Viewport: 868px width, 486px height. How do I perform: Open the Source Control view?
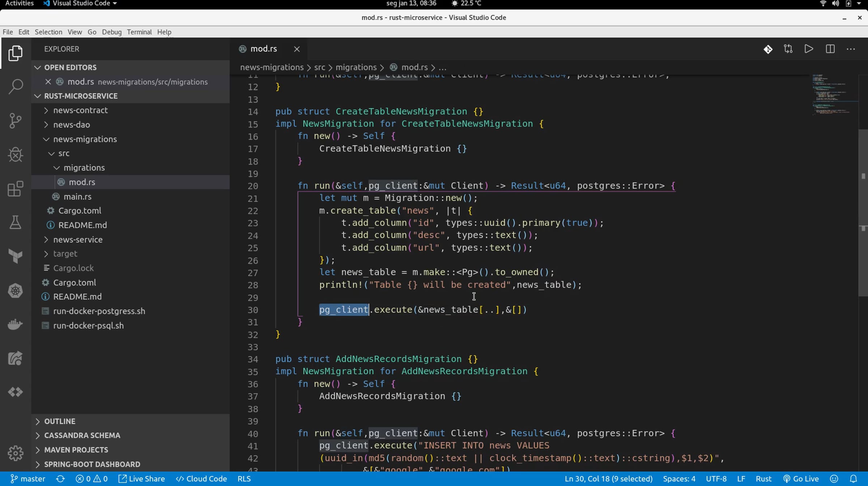(x=15, y=121)
